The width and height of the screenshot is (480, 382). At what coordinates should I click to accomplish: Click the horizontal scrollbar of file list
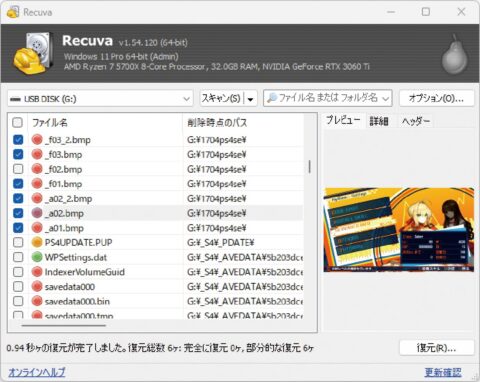pos(63,325)
